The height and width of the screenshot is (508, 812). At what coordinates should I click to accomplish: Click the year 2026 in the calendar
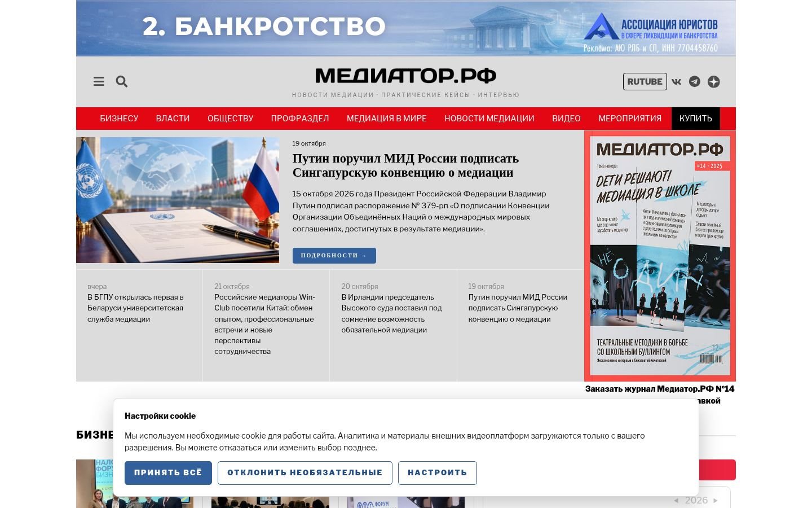(696, 500)
